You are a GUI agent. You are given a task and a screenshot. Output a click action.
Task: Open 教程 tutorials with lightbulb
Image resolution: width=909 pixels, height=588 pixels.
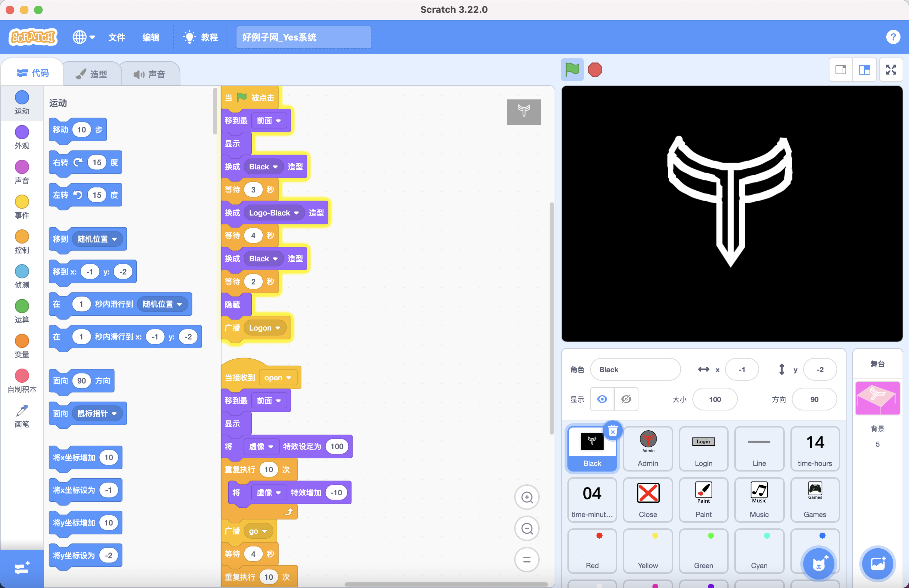point(201,37)
